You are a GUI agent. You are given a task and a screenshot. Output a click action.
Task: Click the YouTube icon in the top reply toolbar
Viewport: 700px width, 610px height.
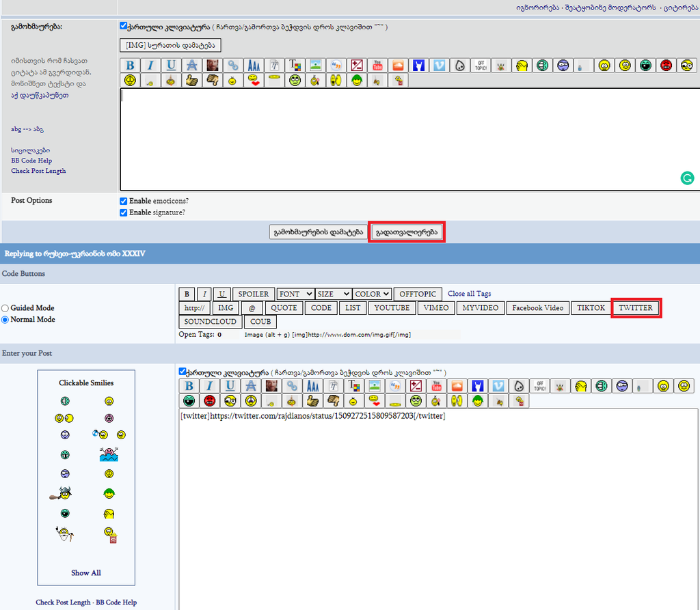377,66
